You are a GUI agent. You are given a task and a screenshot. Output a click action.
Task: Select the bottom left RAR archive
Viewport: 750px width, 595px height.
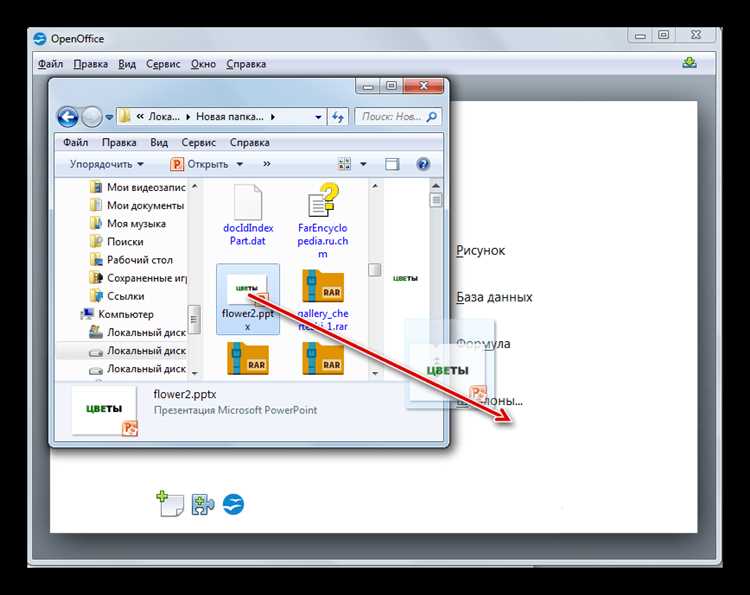click(x=248, y=358)
